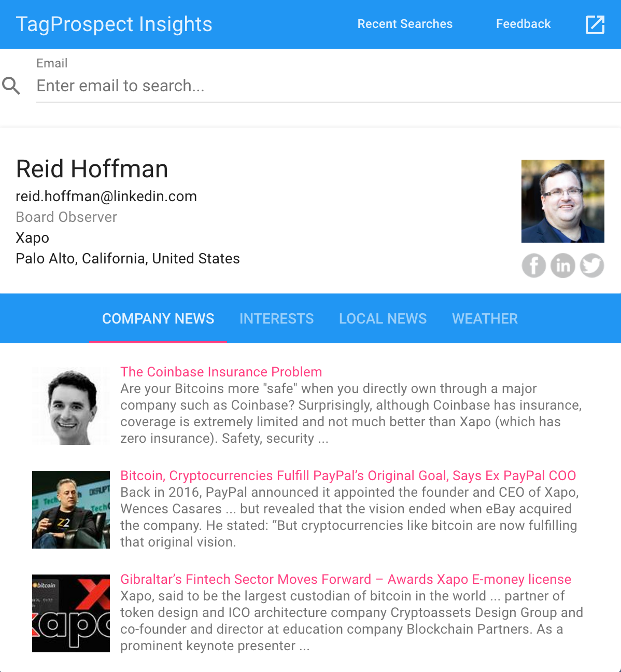Click the Board Observer job title
This screenshot has width=621, height=672.
[66, 217]
